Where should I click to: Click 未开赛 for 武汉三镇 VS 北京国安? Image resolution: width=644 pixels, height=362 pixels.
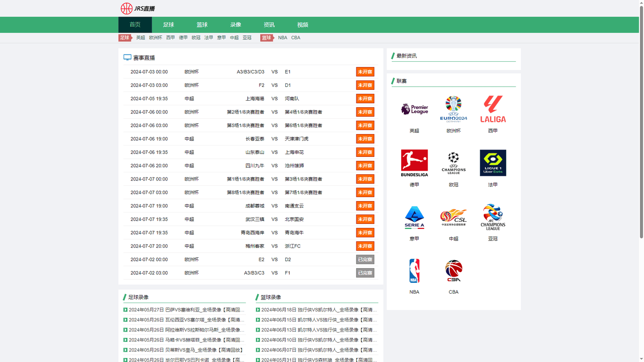pos(365,219)
